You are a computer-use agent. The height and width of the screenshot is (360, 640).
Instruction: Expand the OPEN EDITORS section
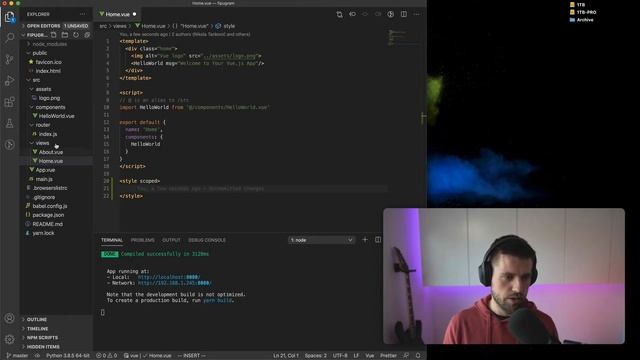pos(57,26)
